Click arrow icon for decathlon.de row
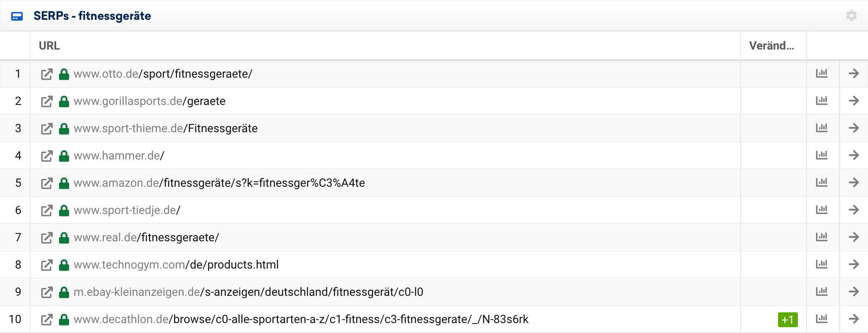The image size is (868, 333). [854, 319]
